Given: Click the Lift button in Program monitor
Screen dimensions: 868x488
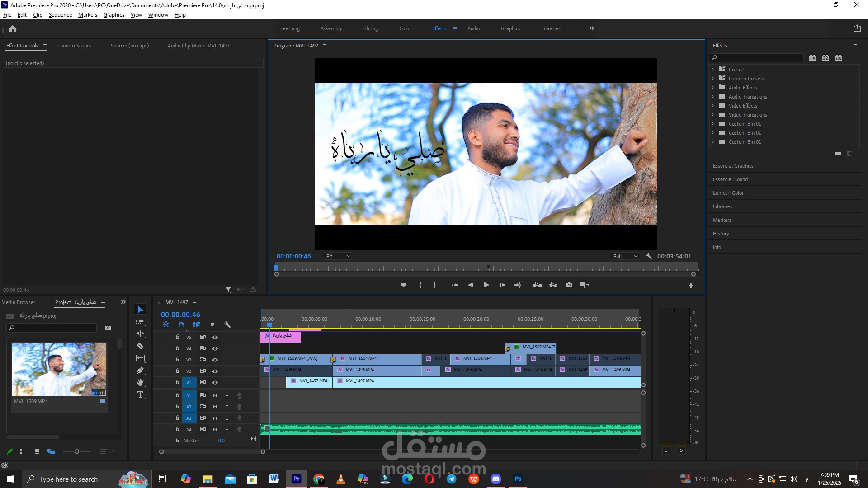Looking at the screenshot, I should pos(537,285).
